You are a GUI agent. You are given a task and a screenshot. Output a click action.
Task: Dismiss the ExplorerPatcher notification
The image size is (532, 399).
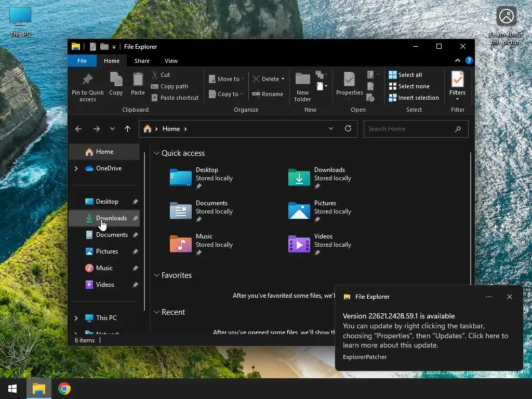(x=509, y=297)
